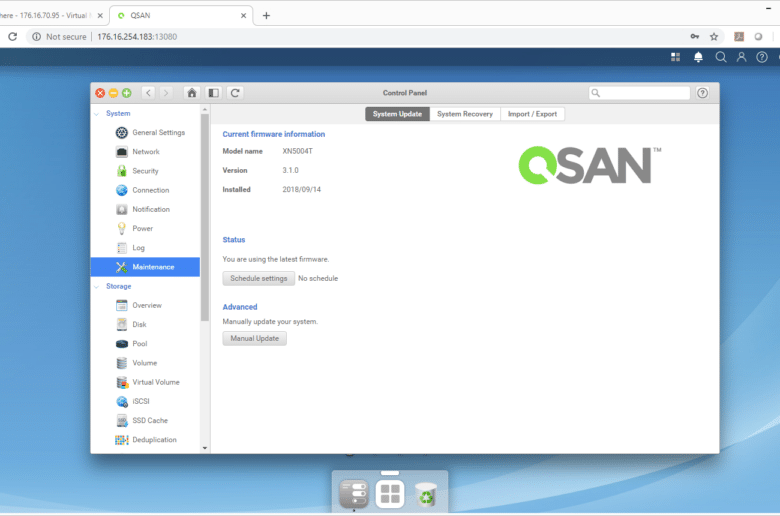
Task: Click the model name value XN5004T
Action: point(297,151)
